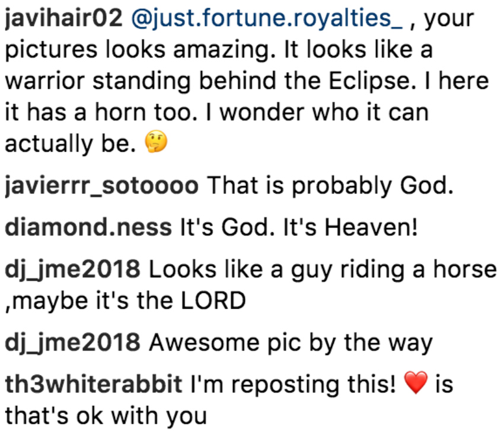Click the comment text 'It's God. It's Heaven!'

(x=299, y=228)
